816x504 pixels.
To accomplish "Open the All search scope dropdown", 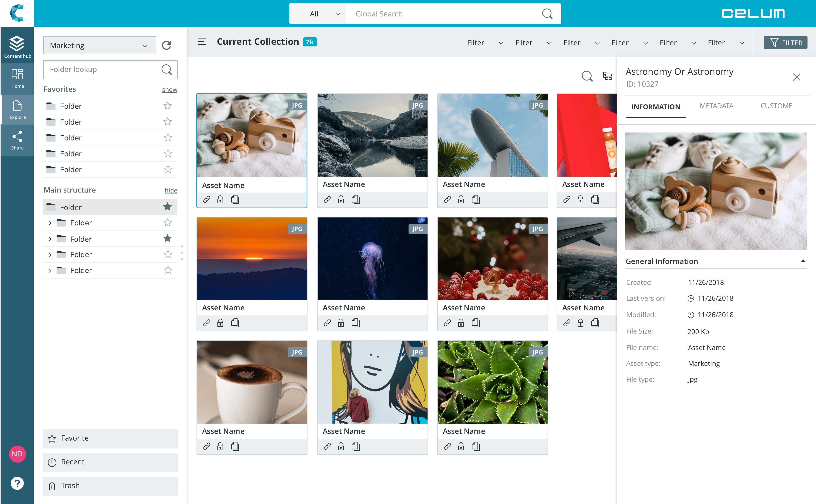I will [317, 14].
